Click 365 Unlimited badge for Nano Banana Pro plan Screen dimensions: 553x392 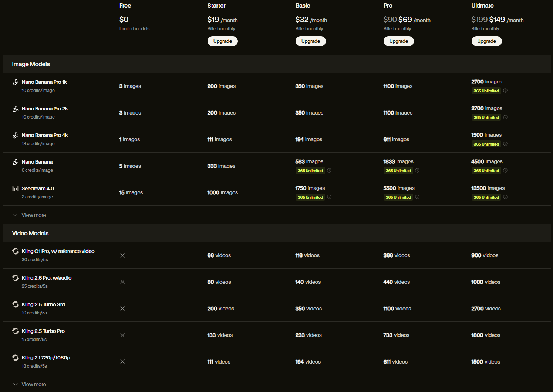[398, 171]
